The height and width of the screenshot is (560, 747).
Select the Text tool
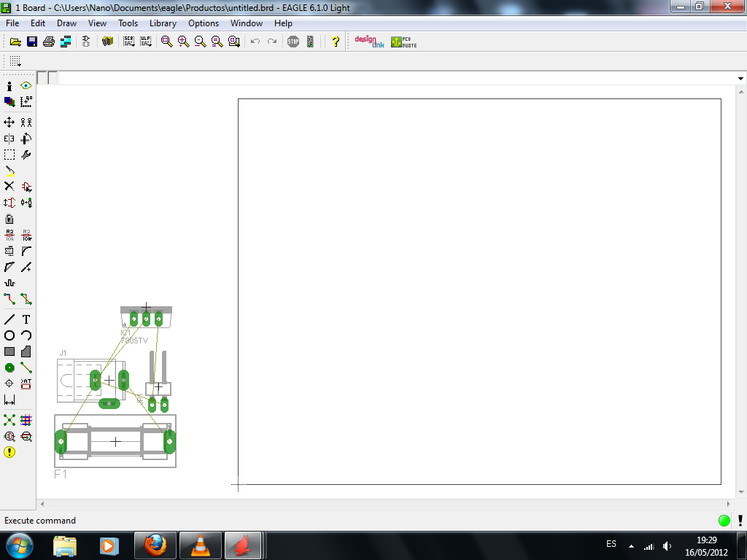pyautogui.click(x=26, y=319)
